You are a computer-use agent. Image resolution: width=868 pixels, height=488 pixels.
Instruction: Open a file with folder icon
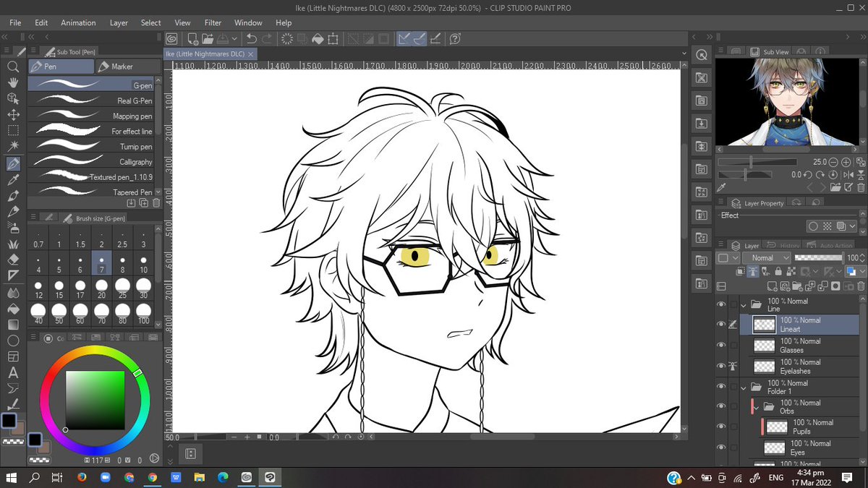pos(208,39)
